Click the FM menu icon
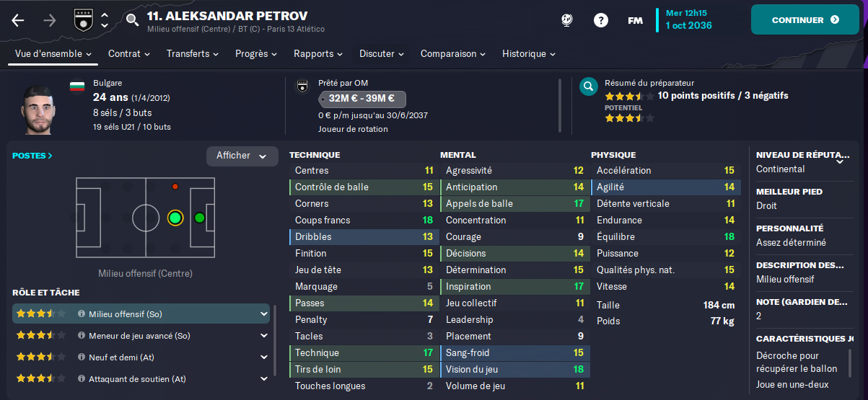The width and height of the screenshot is (868, 400). pos(635,20)
